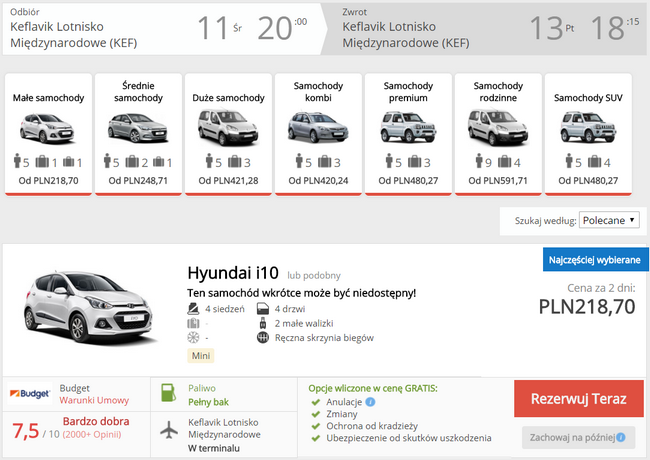
Task: Choose the Samochody kombi category
Action: click(x=318, y=134)
